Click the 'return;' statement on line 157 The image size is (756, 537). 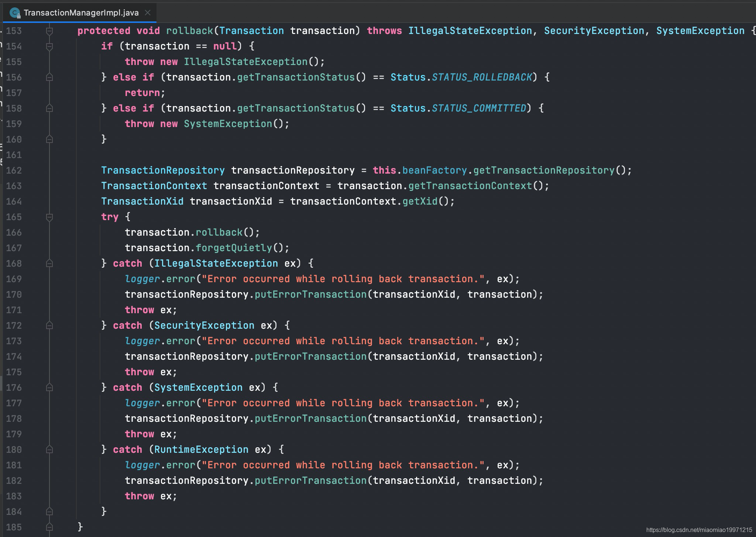[x=145, y=93]
